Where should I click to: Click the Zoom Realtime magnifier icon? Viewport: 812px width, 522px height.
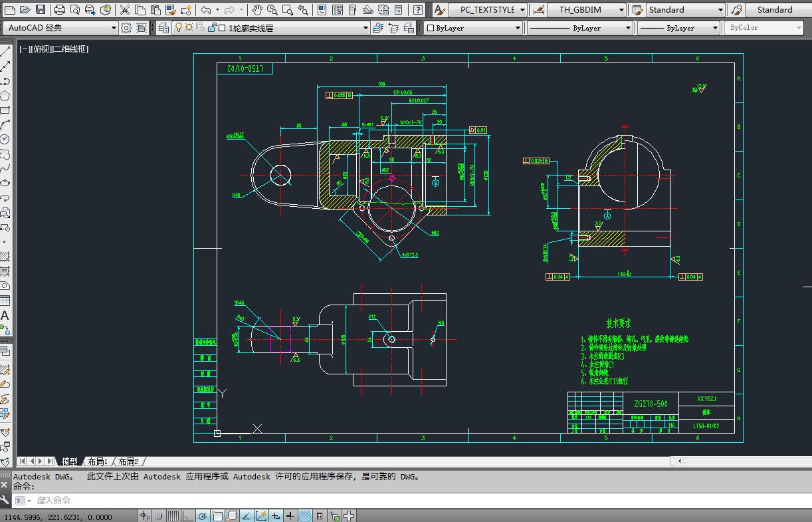(272, 9)
